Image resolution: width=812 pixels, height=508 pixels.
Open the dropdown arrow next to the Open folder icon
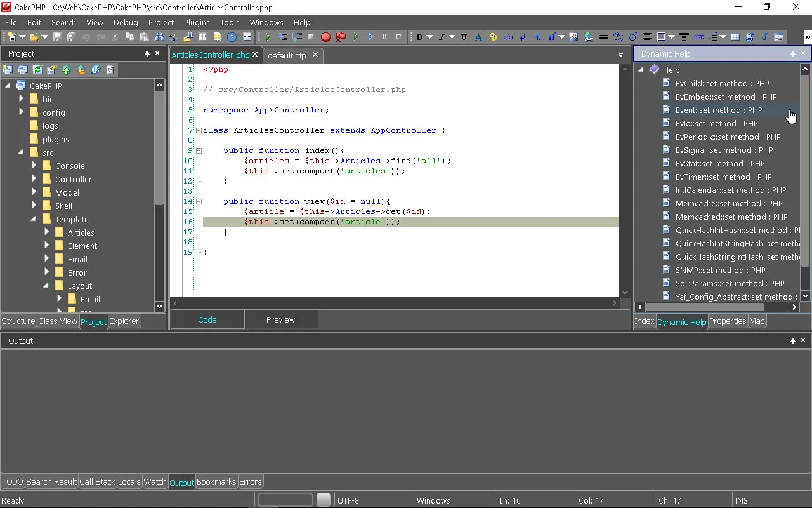click(44, 37)
